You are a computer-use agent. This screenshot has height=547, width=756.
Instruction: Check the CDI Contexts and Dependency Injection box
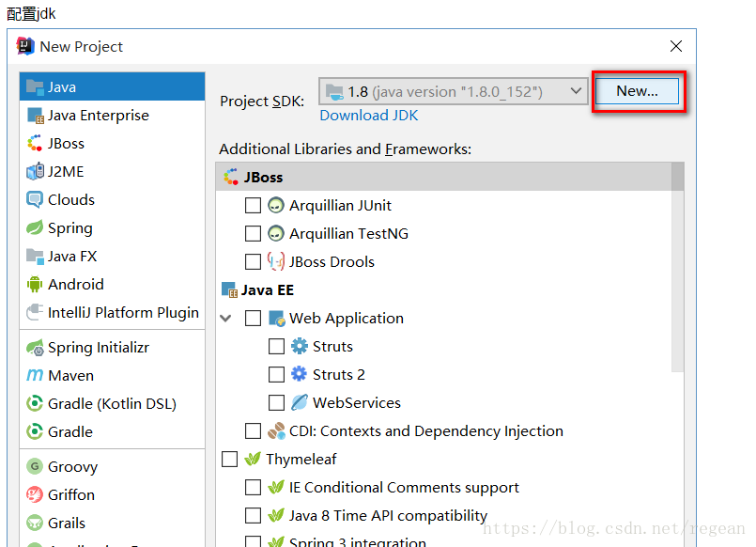coord(254,430)
